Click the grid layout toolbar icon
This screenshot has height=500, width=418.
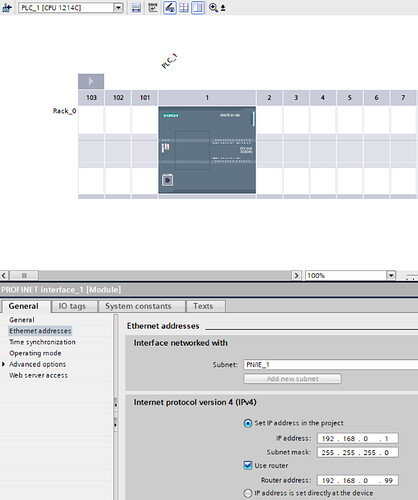coord(184,7)
